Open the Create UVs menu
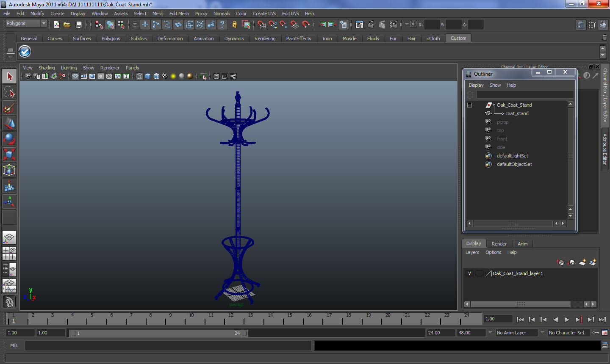The image size is (610, 364). coord(264,14)
